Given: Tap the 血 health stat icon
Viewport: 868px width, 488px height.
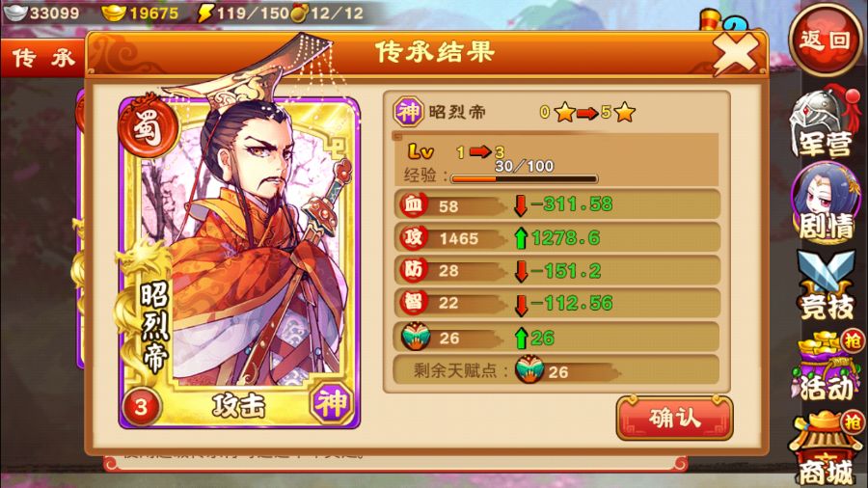Looking at the screenshot, I should click(414, 204).
